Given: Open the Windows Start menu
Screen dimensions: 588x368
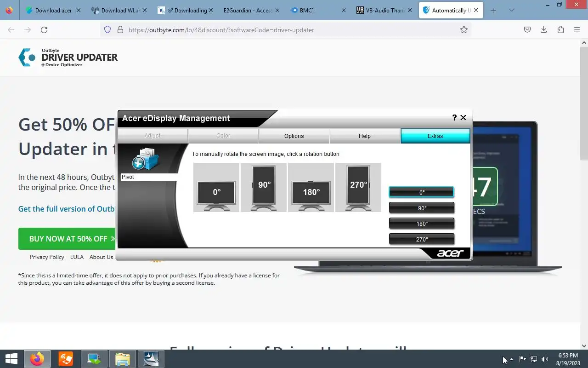Looking at the screenshot, I should [11, 359].
